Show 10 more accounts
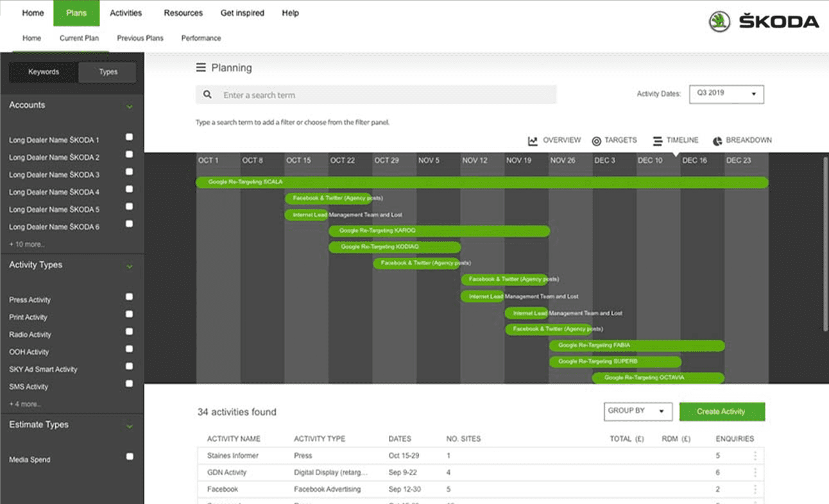 (x=27, y=244)
